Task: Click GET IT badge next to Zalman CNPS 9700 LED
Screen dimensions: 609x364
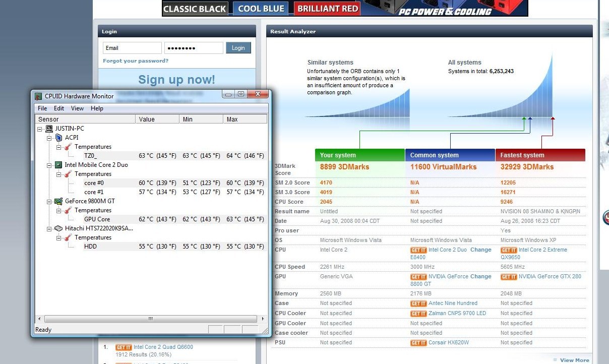Action: [418, 314]
